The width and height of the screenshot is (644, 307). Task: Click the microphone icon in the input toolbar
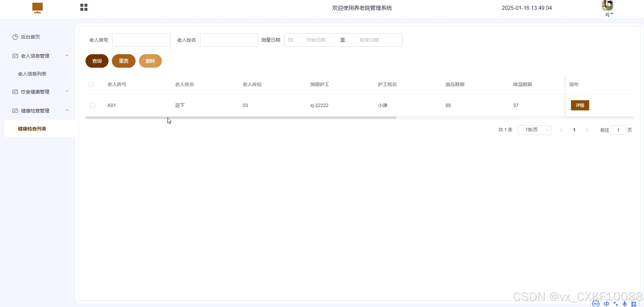[x=625, y=303]
